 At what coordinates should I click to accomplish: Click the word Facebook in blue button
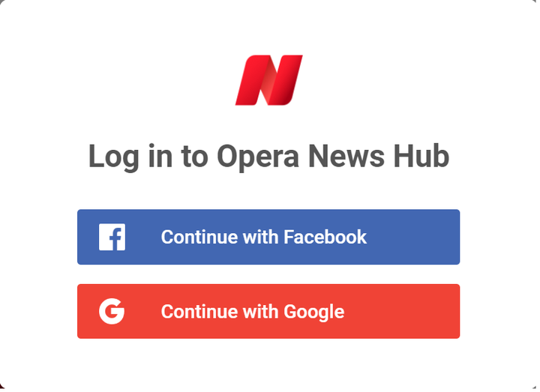point(325,237)
